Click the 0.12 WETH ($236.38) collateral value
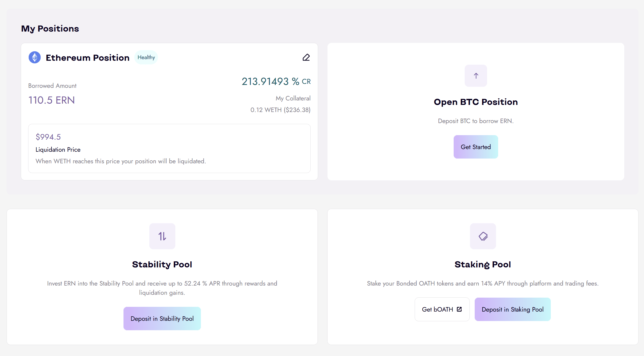Screen dimensions: 644x356 [x=280, y=110]
